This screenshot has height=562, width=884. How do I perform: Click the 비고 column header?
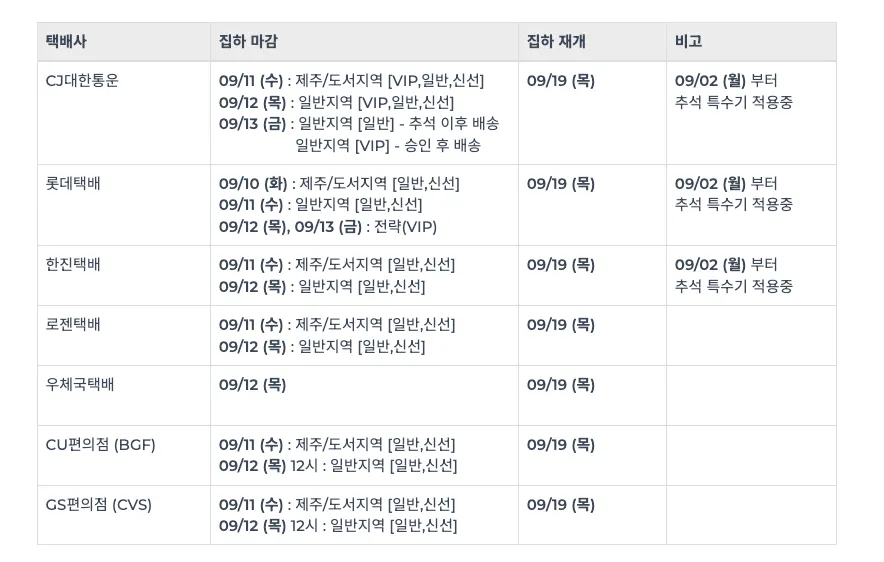pyautogui.click(x=688, y=42)
